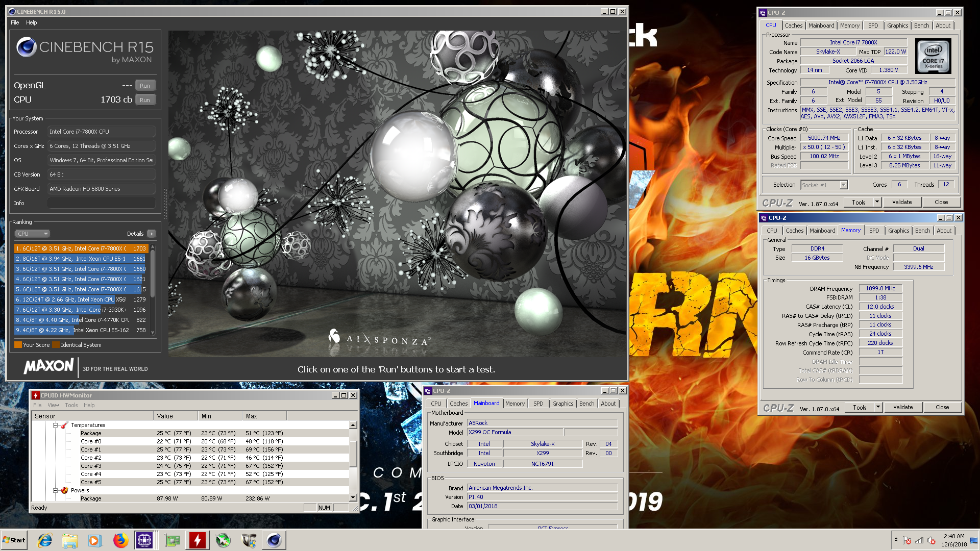980x551 pixels.
Task: Collapse the Powers tree node
Action: pyautogui.click(x=55, y=490)
